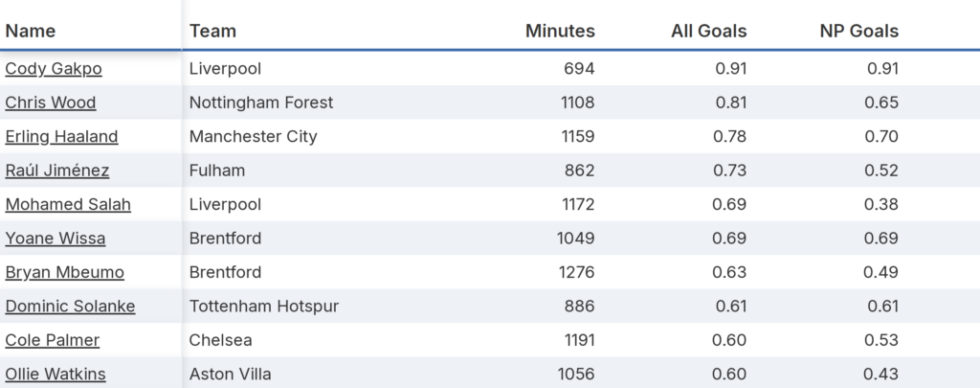Click the Ollie Watkins link
Screen dimensions: 980x388
56,375
